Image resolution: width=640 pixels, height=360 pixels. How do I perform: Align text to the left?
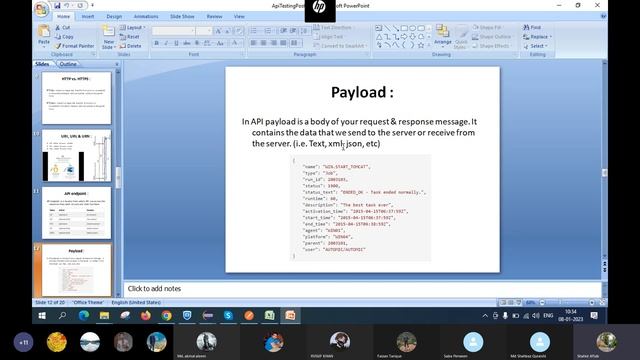tap(253, 43)
